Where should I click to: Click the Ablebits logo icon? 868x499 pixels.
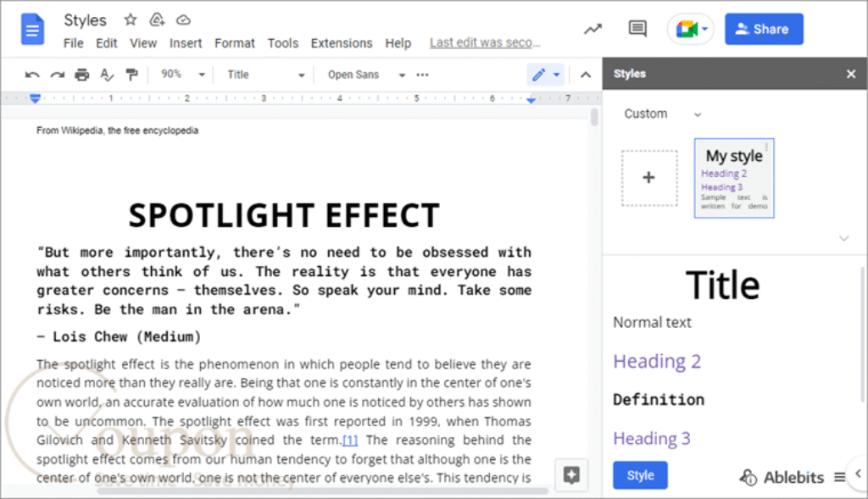[x=748, y=477]
